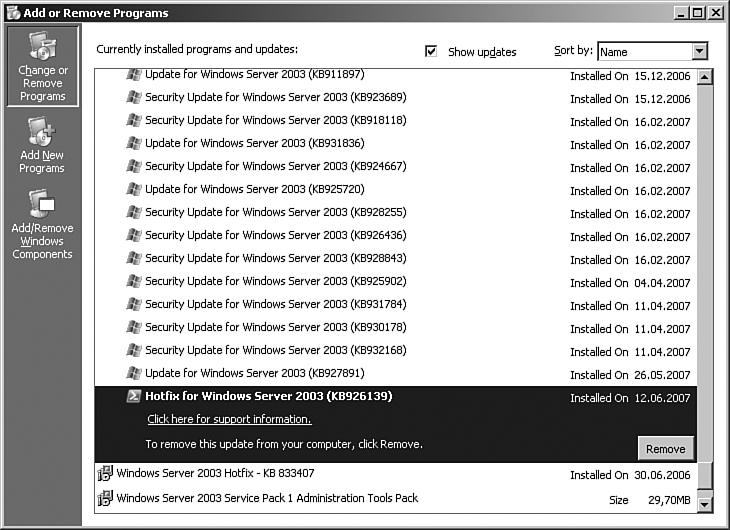Image resolution: width=730 pixels, height=530 pixels.
Task: Minimize the Add or Remove Programs window
Action: point(681,13)
